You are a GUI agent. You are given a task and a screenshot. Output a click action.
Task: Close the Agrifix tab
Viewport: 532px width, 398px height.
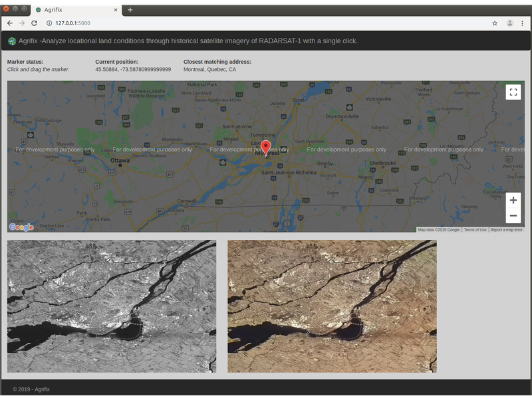(116, 10)
